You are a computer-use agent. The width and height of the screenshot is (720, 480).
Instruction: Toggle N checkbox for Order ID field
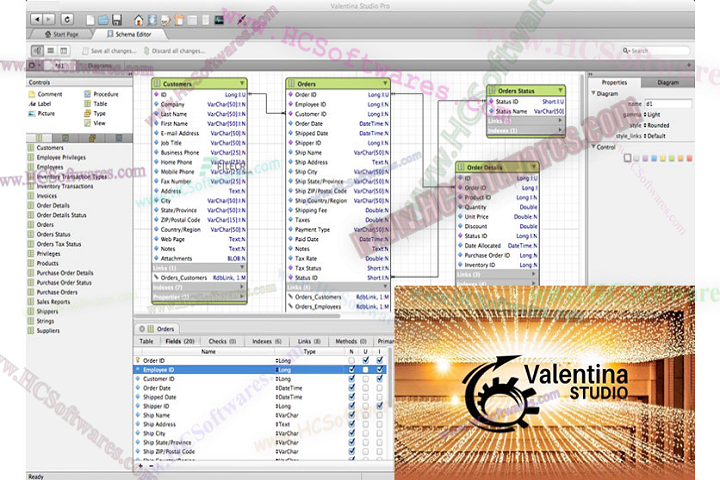point(352,361)
